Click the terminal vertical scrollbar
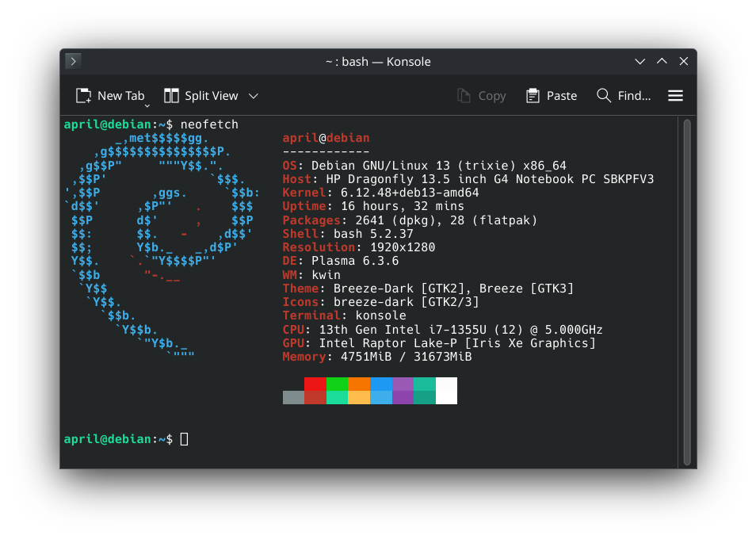756x539 pixels. (x=687, y=292)
